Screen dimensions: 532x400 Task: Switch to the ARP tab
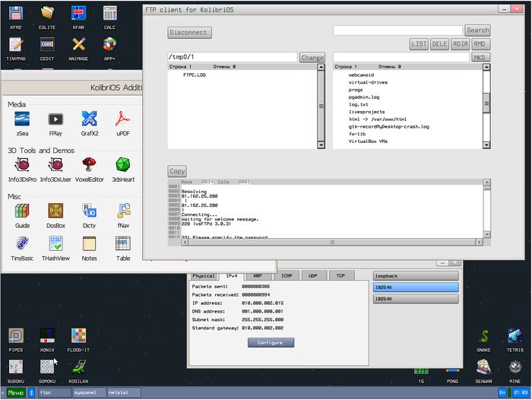click(x=258, y=276)
